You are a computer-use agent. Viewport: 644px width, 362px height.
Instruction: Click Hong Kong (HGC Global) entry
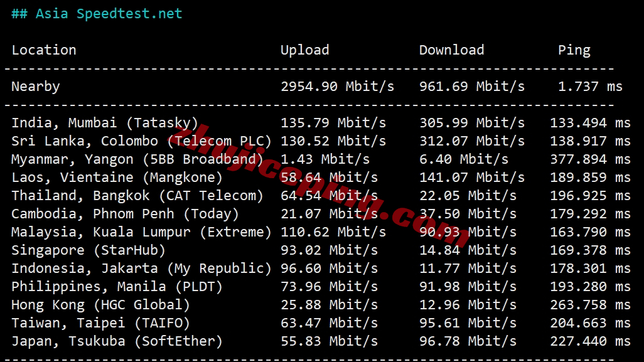[x=321, y=305]
